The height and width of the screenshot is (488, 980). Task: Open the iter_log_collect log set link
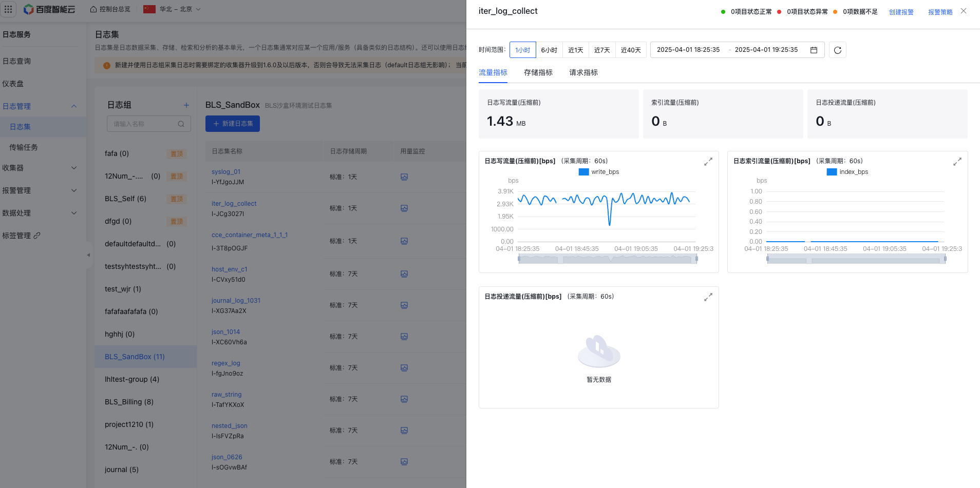coord(234,204)
